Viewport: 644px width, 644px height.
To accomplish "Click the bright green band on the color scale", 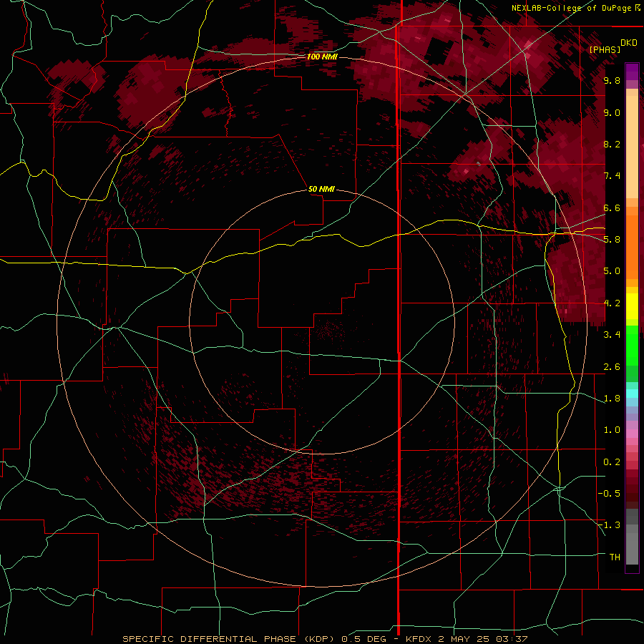I will [x=632, y=346].
